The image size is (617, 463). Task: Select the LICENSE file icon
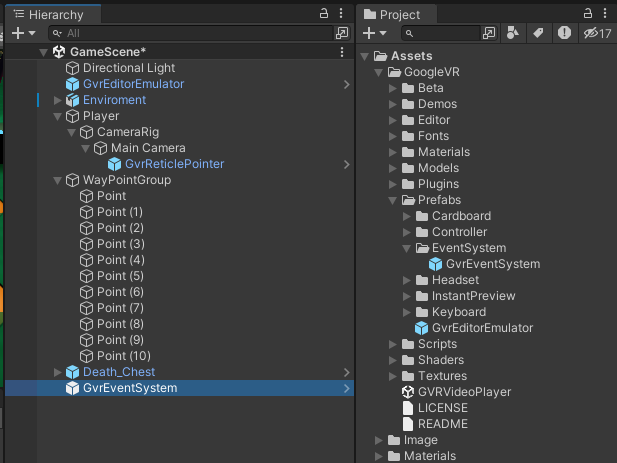click(408, 408)
